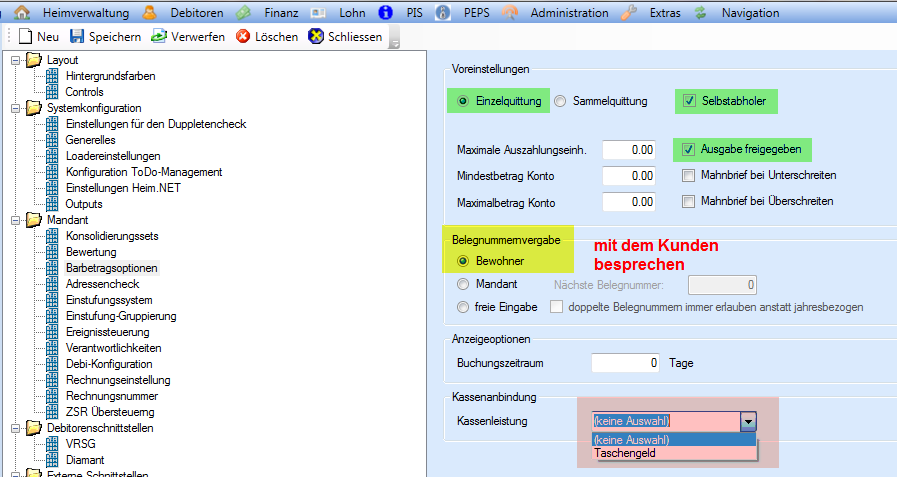897x477 pixels.
Task: Click the Debitoren person icon
Action: [149, 12]
